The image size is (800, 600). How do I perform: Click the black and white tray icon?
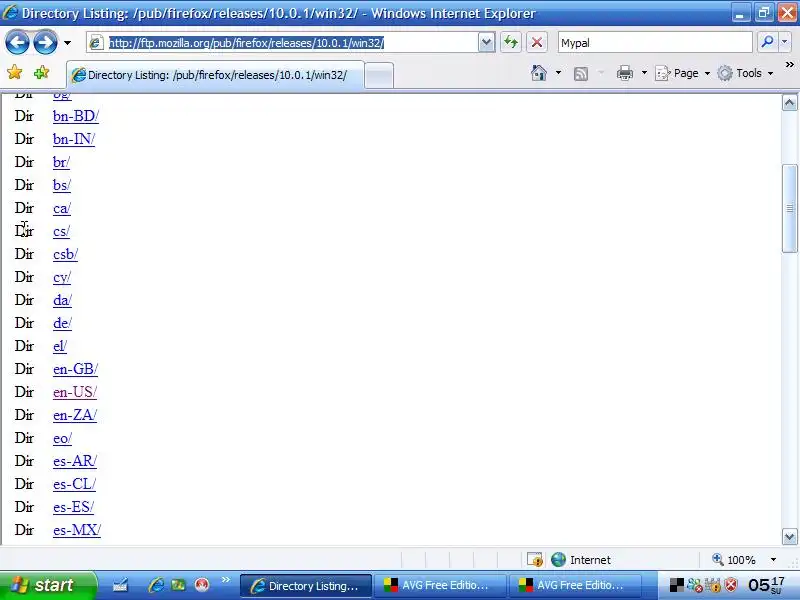(677, 585)
